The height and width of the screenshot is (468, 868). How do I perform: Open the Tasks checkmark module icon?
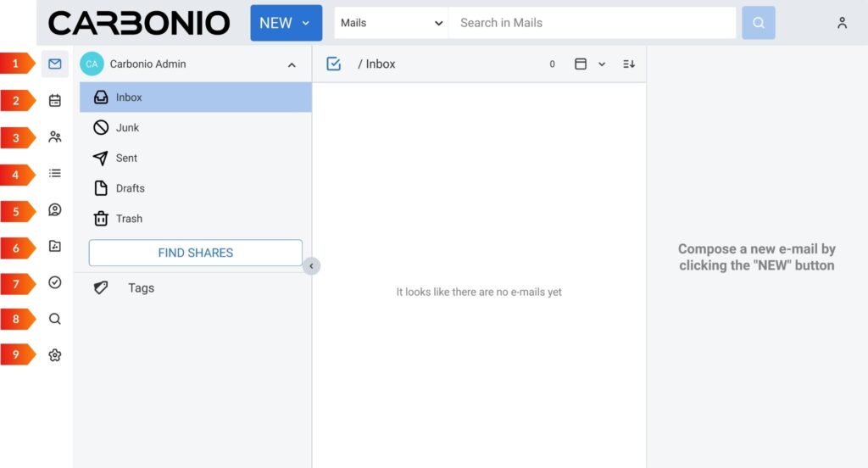click(55, 282)
